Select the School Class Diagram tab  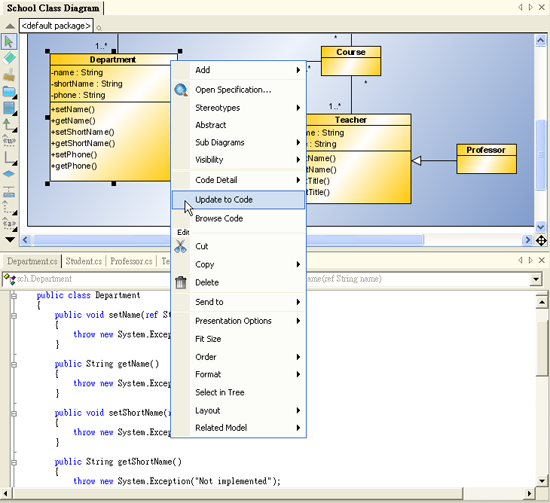point(53,8)
